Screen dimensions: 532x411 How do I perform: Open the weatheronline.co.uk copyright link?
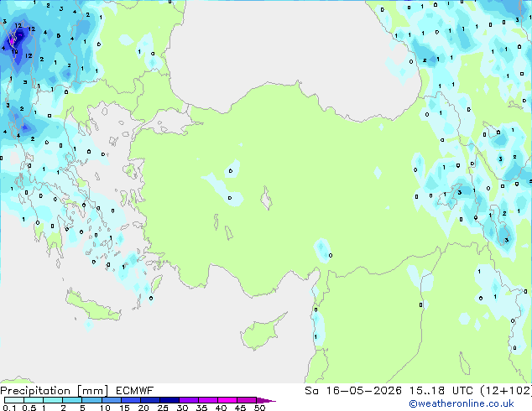pyautogui.click(x=462, y=403)
